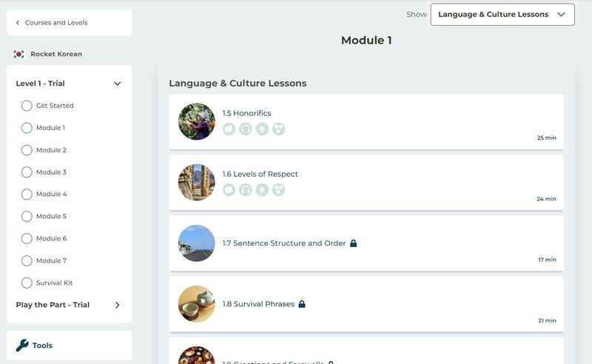This screenshot has height=364, width=592.
Task: Open the 1.5 Honorifics lesson title
Action: click(246, 113)
